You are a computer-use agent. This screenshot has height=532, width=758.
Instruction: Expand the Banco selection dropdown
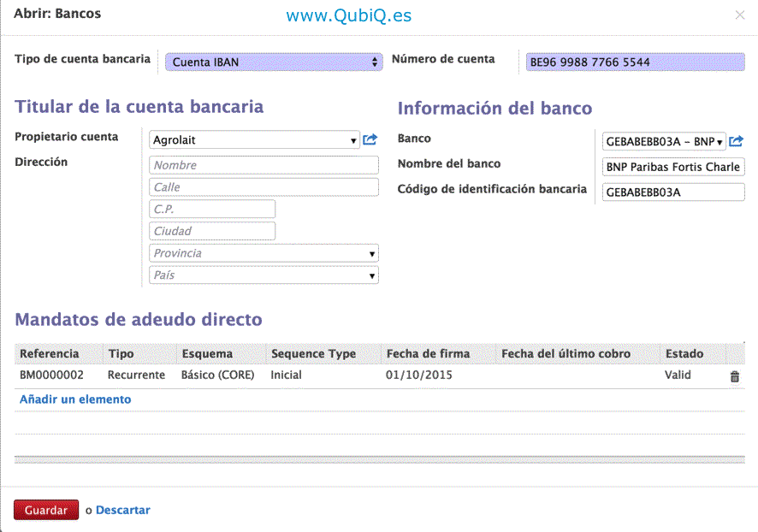pyautogui.click(x=664, y=141)
